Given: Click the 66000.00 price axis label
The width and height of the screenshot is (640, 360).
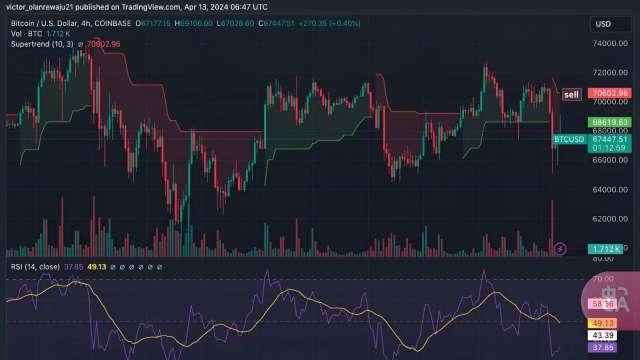Looking at the screenshot, I should pyautogui.click(x=610, y=160).
